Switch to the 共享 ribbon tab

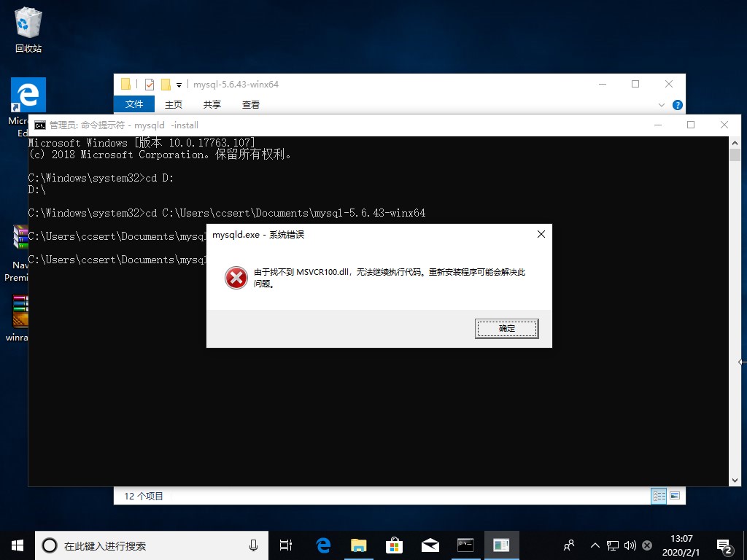[212, 104]
